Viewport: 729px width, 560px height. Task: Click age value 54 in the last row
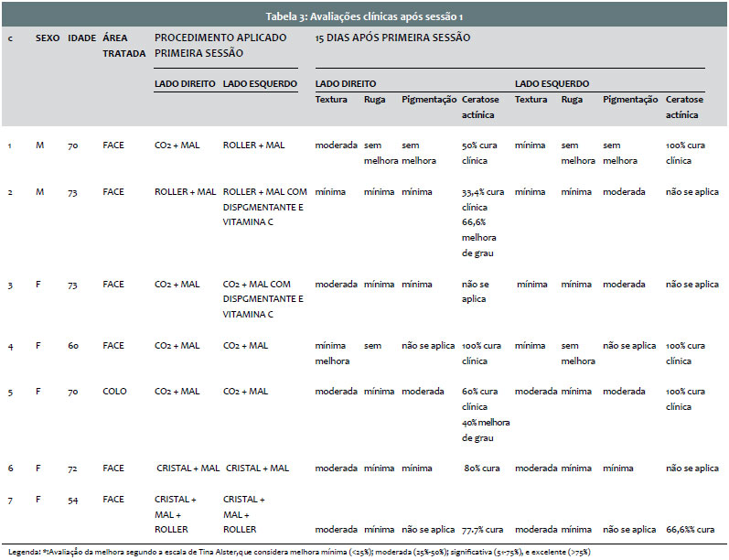pos(73,500)
